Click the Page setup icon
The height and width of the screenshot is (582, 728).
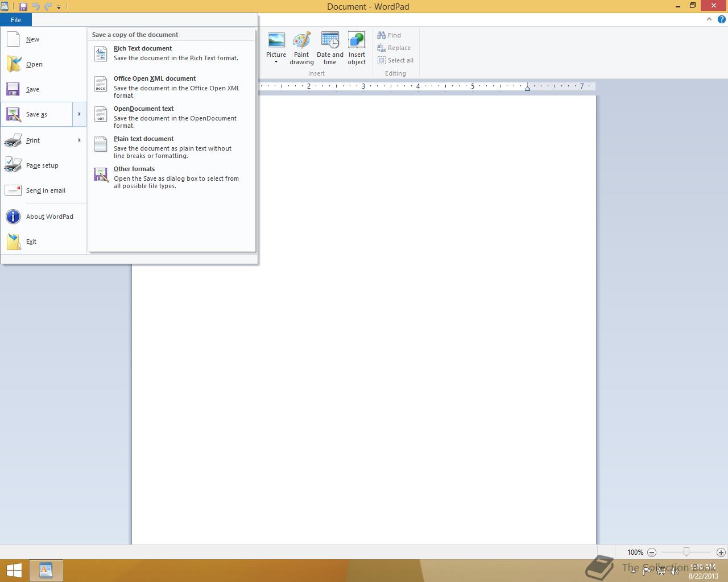coord(13,165)
